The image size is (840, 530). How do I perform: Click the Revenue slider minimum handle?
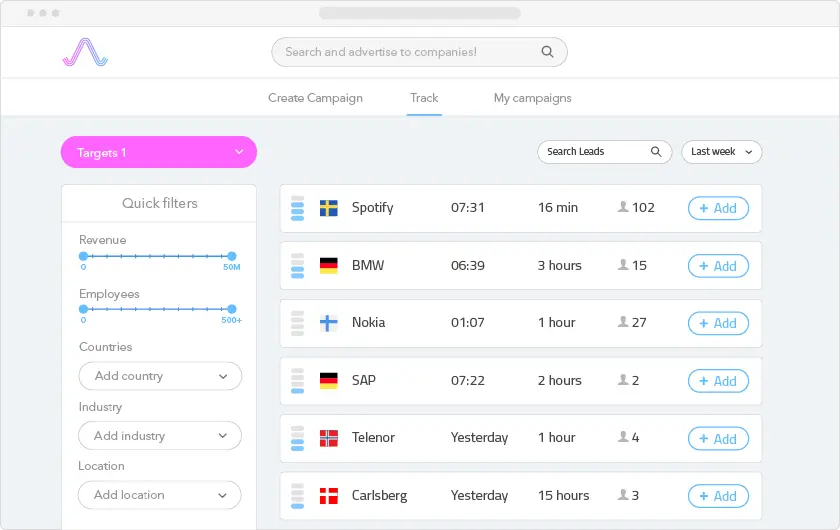coord(83,256)
